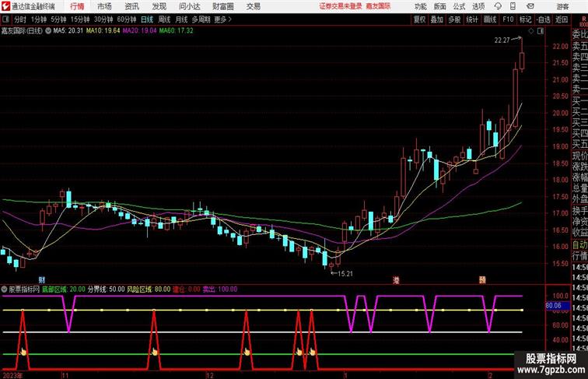Open the 行情 tab
The width and height of the screenshot is (588, 379).
[x=78, y=6]
